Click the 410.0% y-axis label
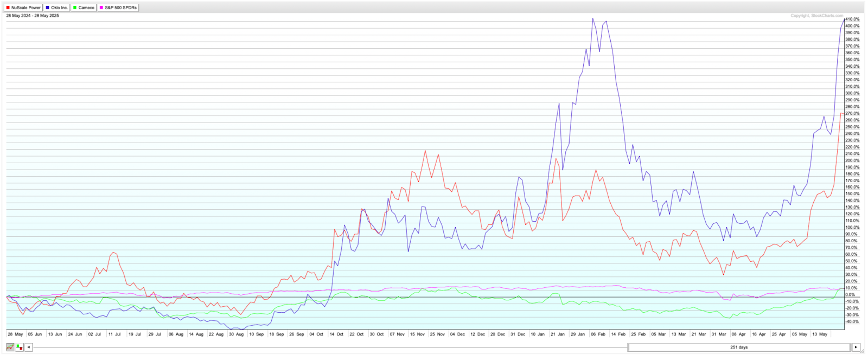The width and height of the screenshot is (868, 355). [x=852, y=20]
